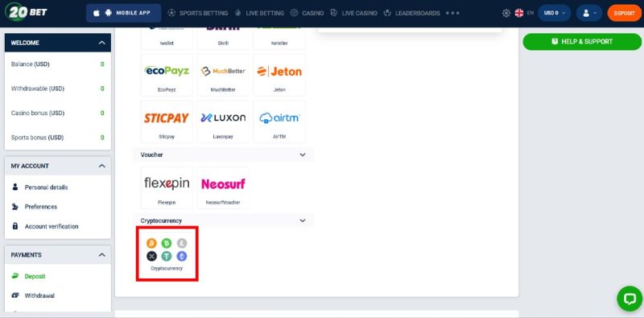Click the Account verification lock icon
This screenshot has height=318, width=644.
[15, 226]
